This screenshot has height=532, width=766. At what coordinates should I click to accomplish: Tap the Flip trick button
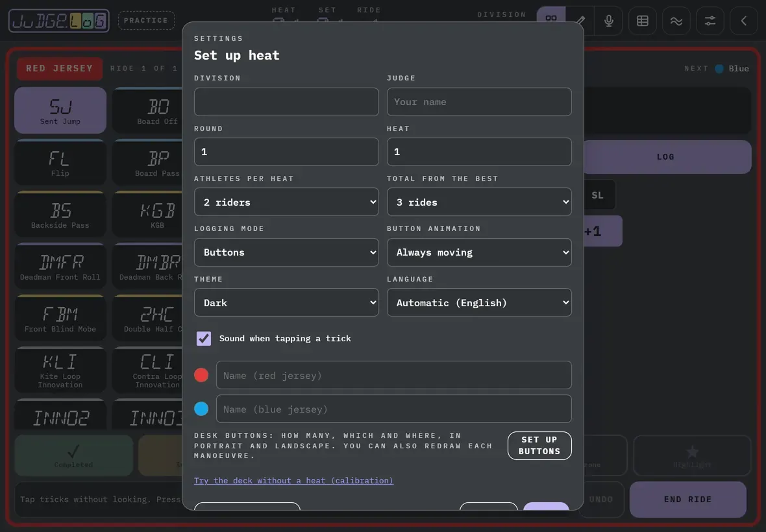click(60, 163)
